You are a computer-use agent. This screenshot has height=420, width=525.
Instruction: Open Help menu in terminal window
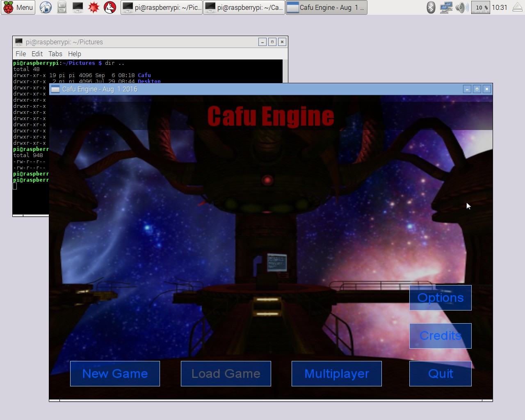tap(74, 54)
